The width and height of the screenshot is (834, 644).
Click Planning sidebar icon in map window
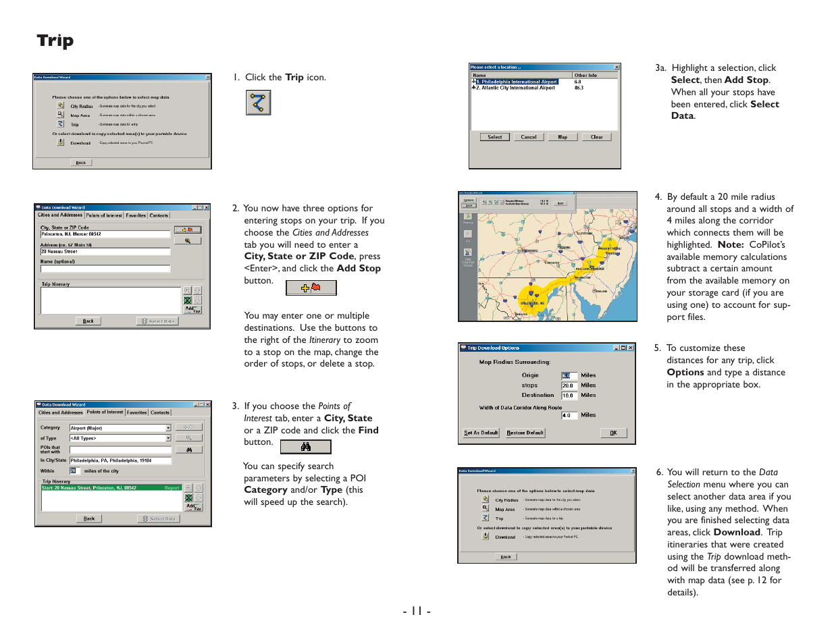click(468, 217)
